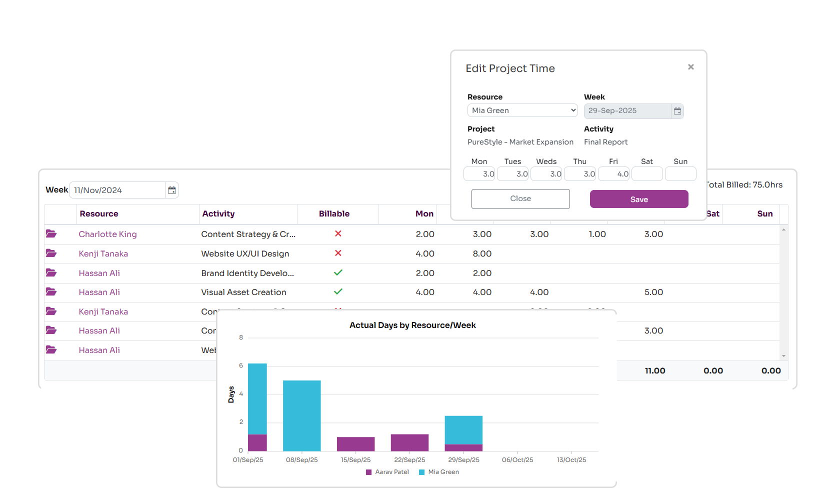Toggle billable on for Charlotte King's activity
Screen dimensions: 835x504
click(x=338, y=233)
